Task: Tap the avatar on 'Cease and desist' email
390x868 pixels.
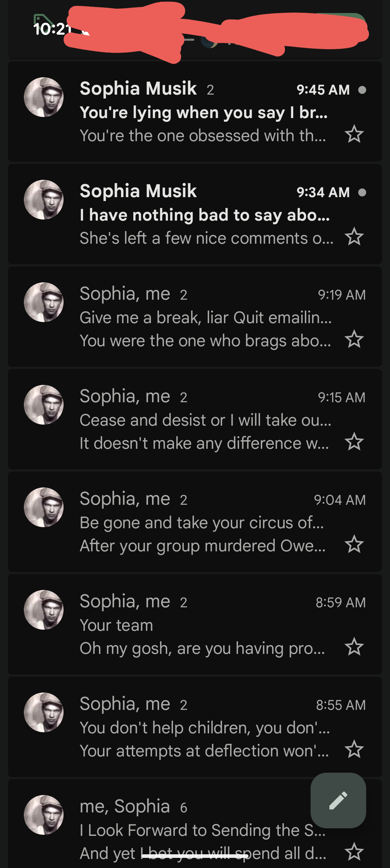Action: (44, 405)
